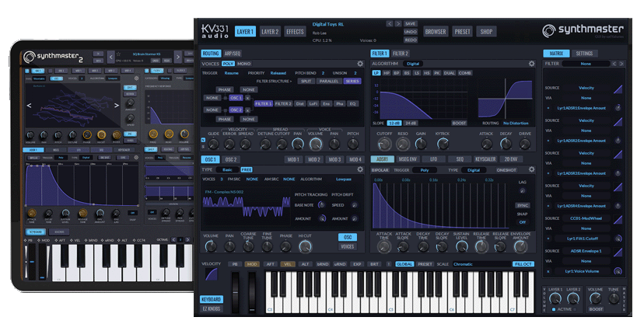Toggle envelope BIPOLAR mode
The width and height of the screenshot is (644, 331).
point(380,170)
